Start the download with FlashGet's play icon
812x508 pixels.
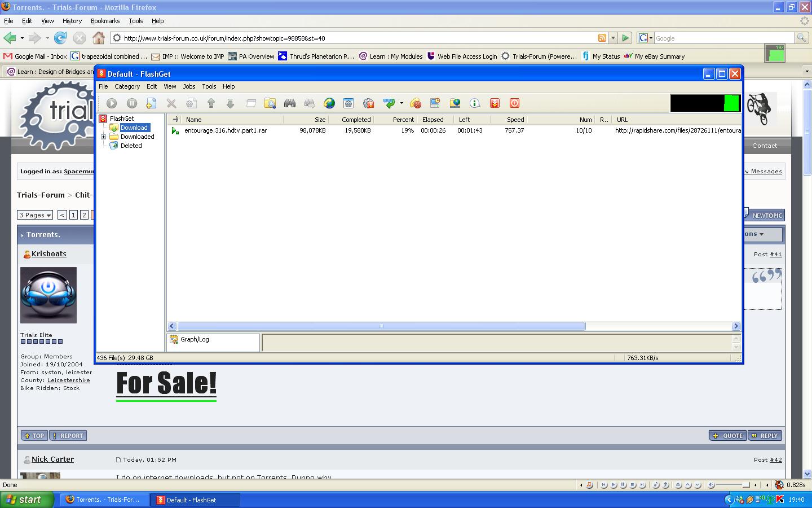(112, 103)
